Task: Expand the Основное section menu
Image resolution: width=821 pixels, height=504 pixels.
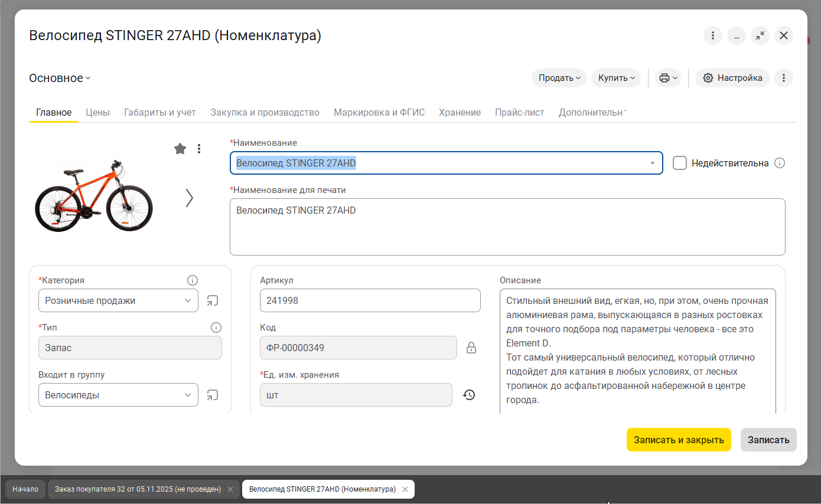Action: 59,77
